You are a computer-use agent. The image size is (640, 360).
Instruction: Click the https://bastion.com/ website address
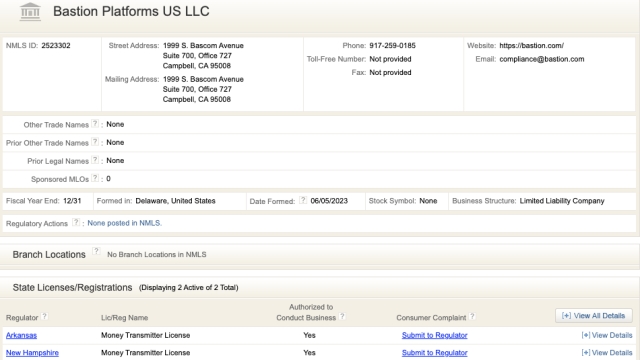531,46
